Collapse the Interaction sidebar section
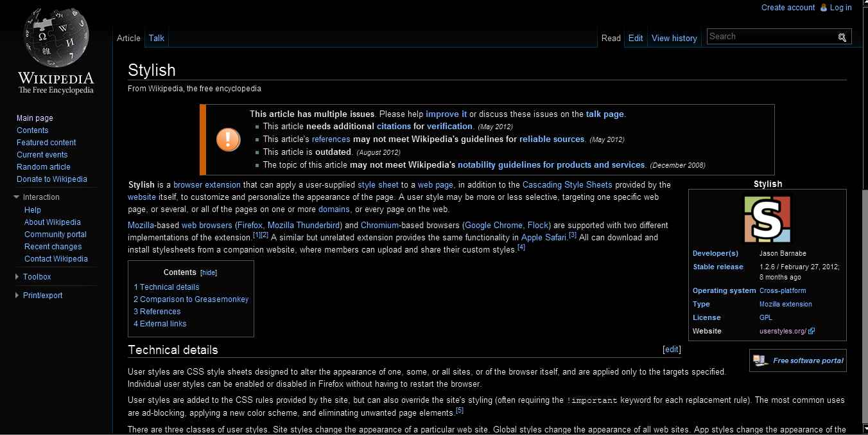This screenshot has width=868, height=435. (x=17, y=197)
